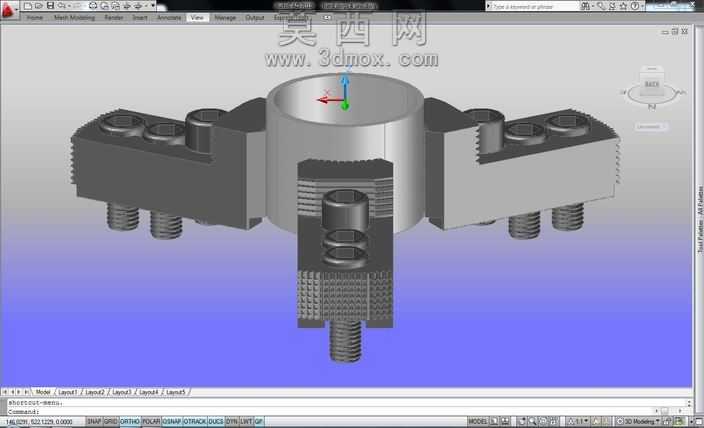This screenshot has height=428, width=704.
Task: Toggle SNAP mode in status bar
Action: 94,422
